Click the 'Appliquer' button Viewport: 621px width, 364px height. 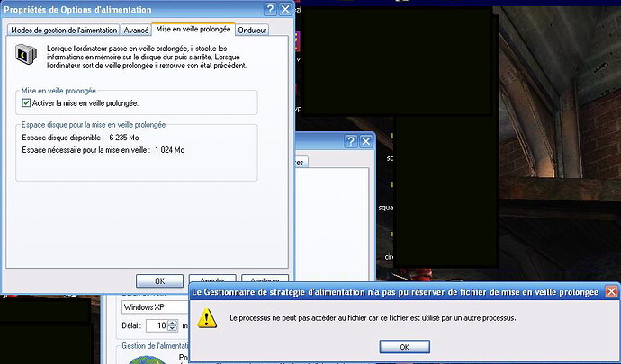pyautogui.click(x=265, y=280)
